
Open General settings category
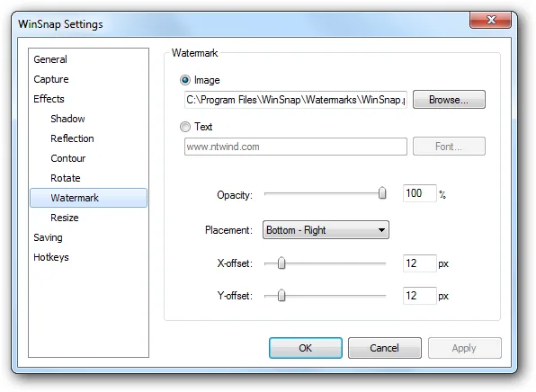50,59
